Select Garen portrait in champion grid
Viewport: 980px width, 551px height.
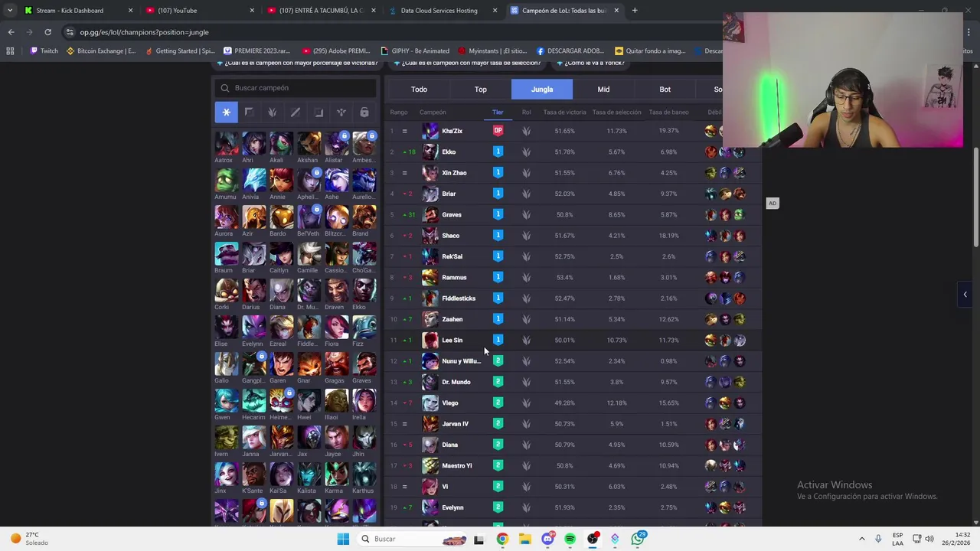tap(281, 364)
